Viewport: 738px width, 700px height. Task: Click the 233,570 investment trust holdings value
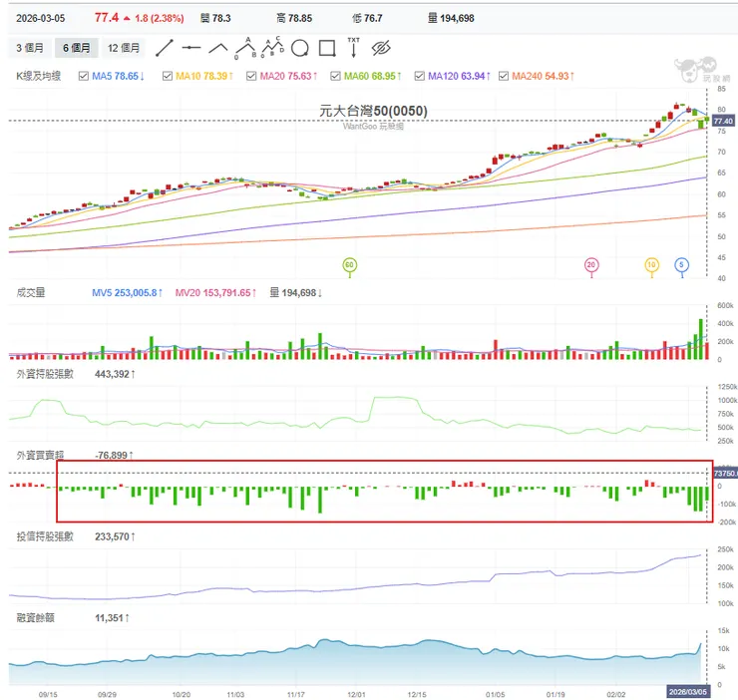point(115,536)
